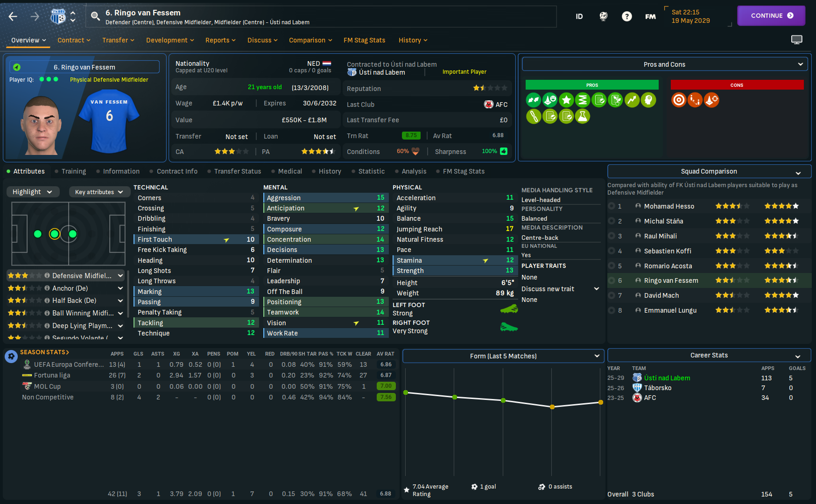Click the back navigation arrow
The width and height of the screenshot is (816, 504).
13,16
